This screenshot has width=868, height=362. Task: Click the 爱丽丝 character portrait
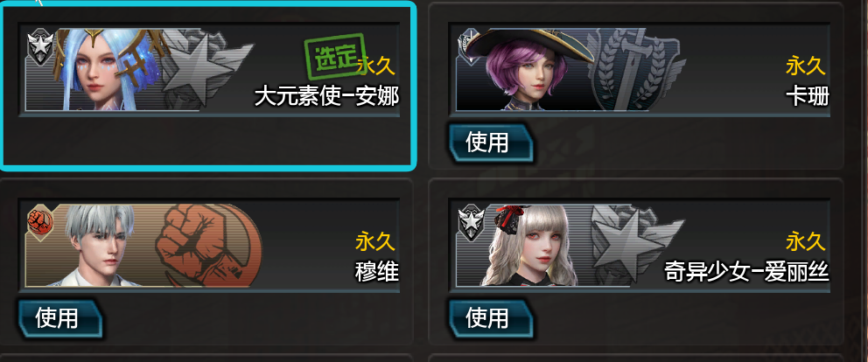point(528,245)
